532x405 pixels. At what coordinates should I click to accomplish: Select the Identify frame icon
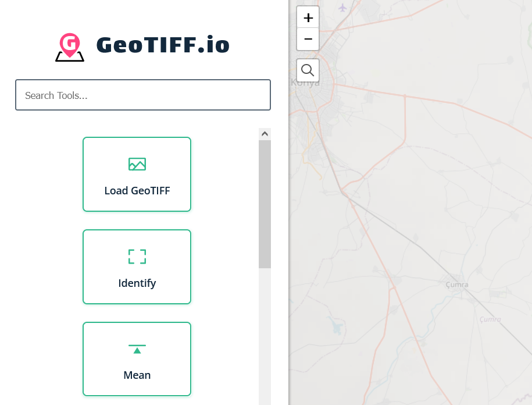137,257
